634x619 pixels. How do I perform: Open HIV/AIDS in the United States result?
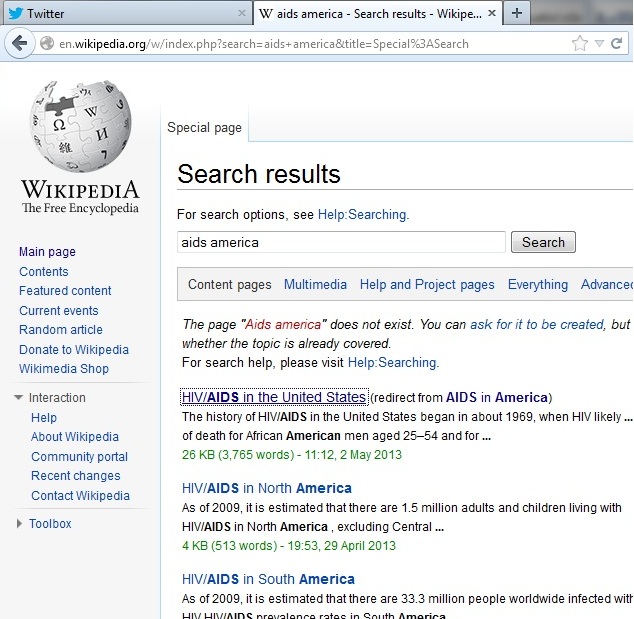click(274, 397)
